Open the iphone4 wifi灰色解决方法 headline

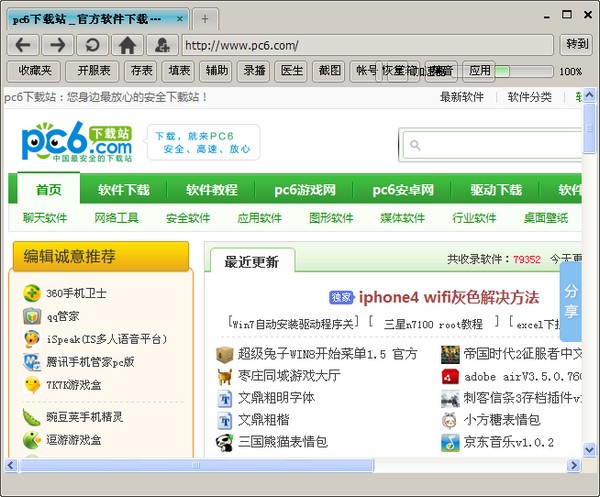coord(449,297)
